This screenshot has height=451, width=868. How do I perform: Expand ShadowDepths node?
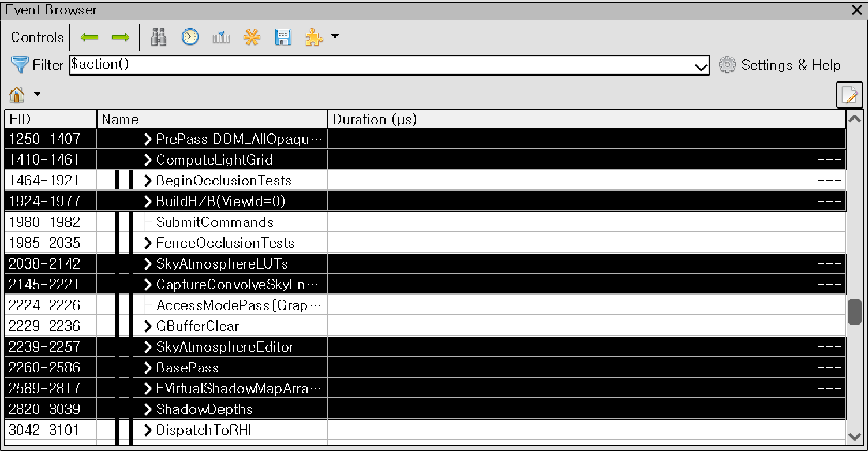click(148, 409)
